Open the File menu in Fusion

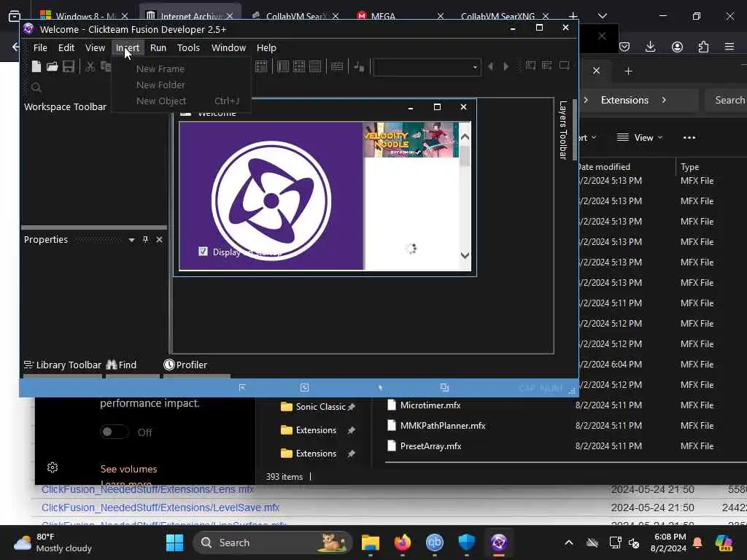40,47
